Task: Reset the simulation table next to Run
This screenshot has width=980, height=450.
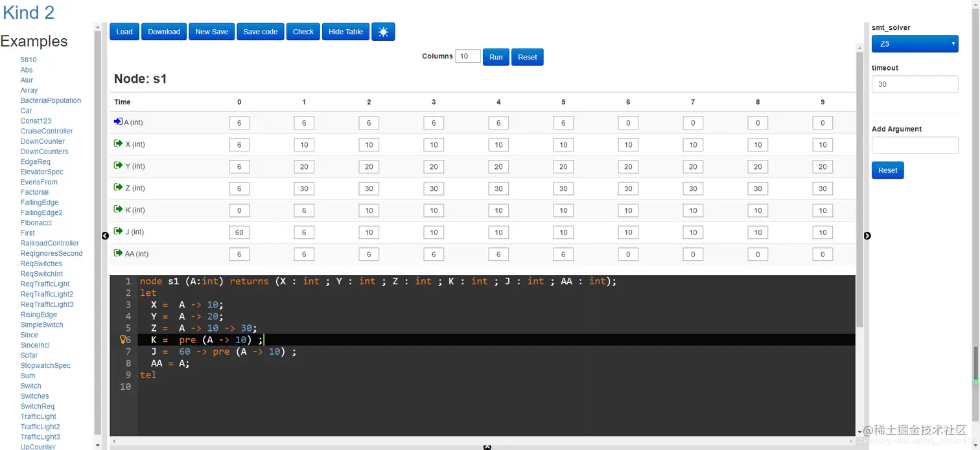Action: pyautogui.click(x=528, y=57)
